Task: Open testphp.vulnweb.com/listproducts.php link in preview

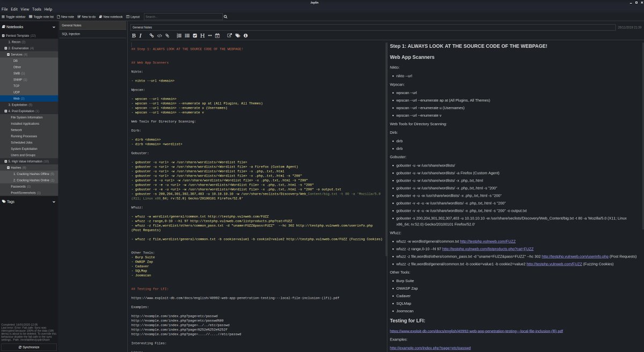Action: pos(488,248)
